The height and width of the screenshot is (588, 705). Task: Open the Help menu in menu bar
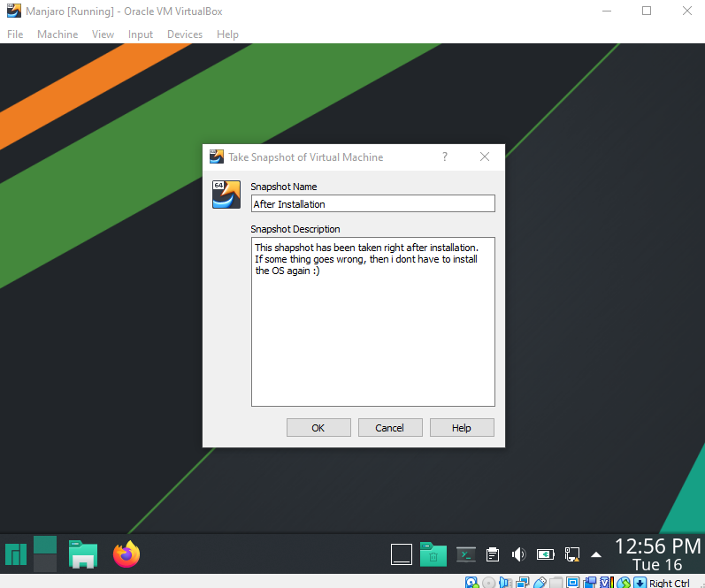(227, 34)
